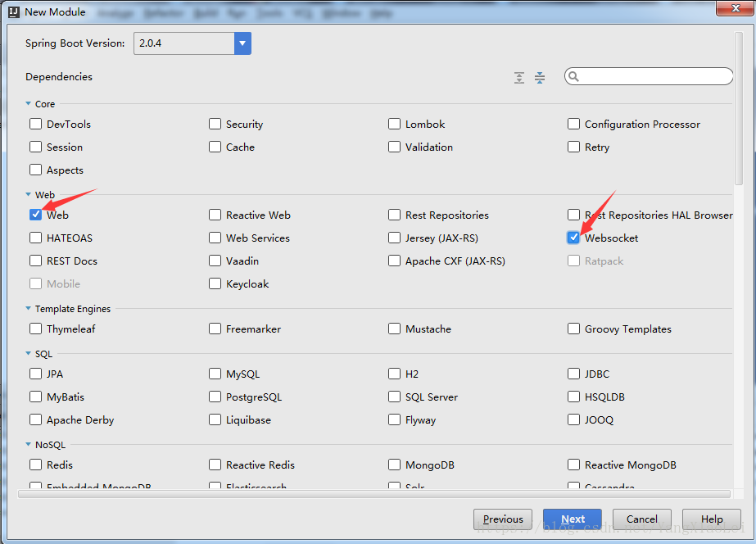Enable the HSQLDB checkbox
Screen dimensions: 756x544
coord(573,397)
